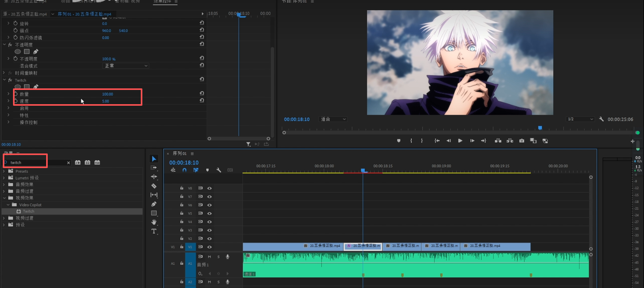The height and width of the screenshot is (288, 644).
Task: Play the program monitor
Action: coord(460,141)
